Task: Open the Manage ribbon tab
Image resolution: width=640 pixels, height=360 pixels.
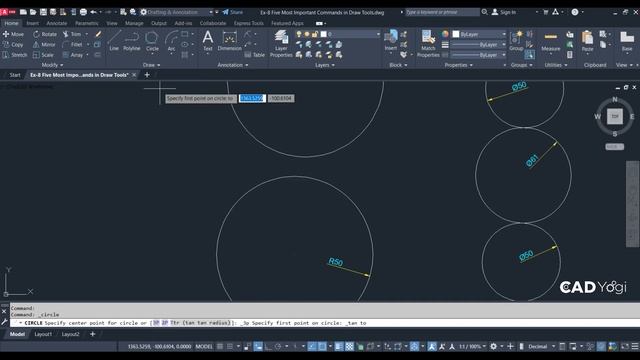Action: click(x=134, y=23)
